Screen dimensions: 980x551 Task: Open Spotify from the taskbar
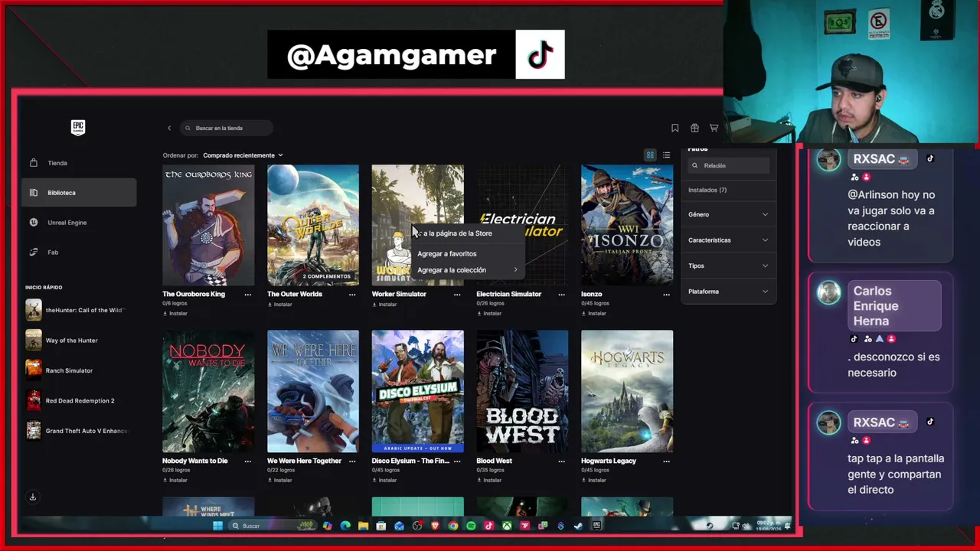tap(471, 526)
